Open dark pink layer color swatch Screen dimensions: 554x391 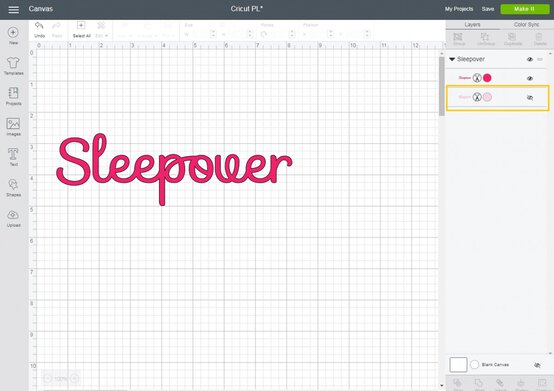pos(487,78)
